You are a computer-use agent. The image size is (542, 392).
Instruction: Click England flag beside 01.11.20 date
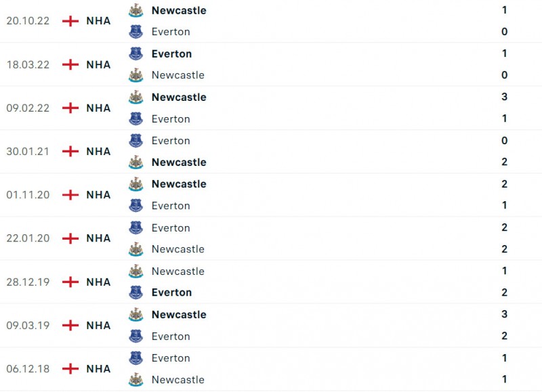(x=70, y=195)
